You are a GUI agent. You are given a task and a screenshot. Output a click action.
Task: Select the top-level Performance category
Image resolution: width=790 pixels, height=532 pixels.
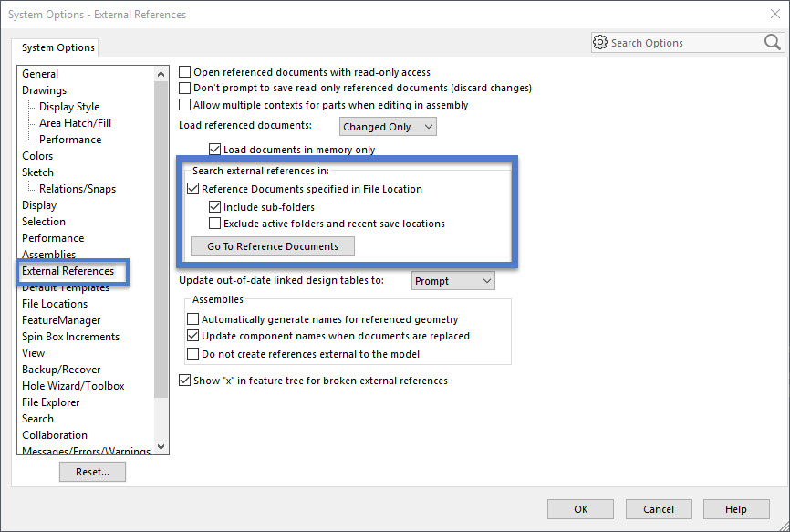(53, 238)
